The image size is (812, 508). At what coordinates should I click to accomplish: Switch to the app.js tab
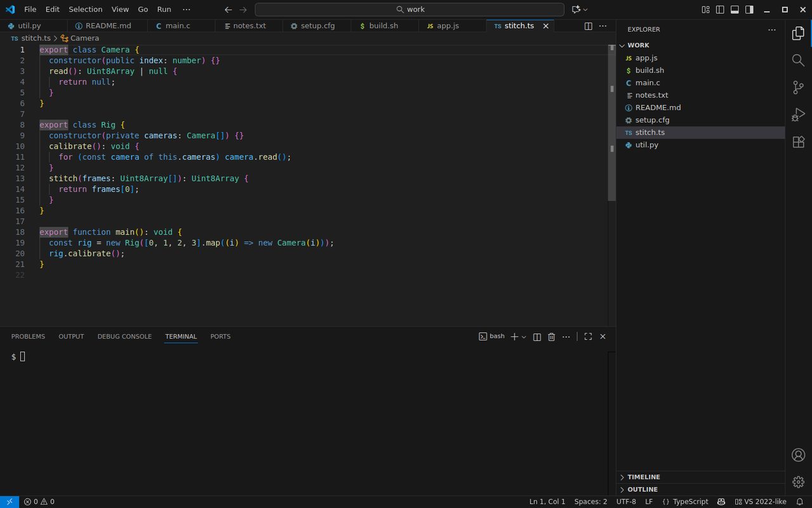click(x=447, y=26)
